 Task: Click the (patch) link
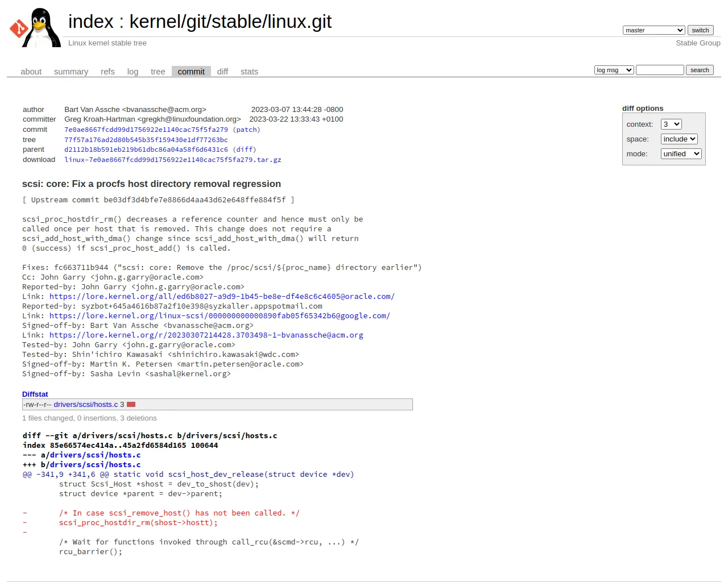pos(246,130)
